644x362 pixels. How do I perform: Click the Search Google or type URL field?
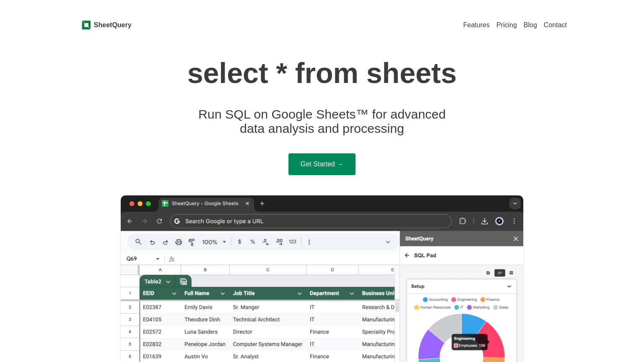point(310,221)
